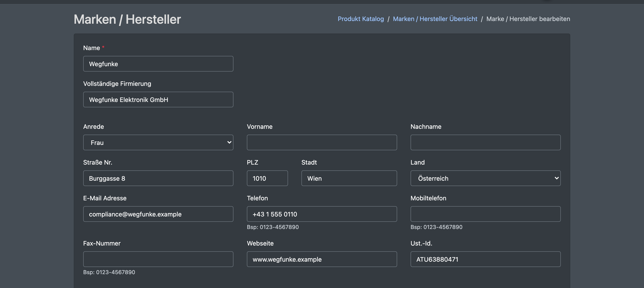The height and width of the screenshot is (288, 644).
Task: Expand the Land dropdown showing Österreich
Action: 485,178
